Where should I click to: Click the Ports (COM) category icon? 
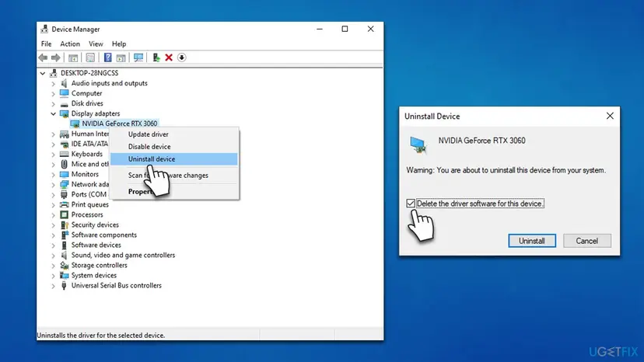pyautogui.click(x=64, y=194)
